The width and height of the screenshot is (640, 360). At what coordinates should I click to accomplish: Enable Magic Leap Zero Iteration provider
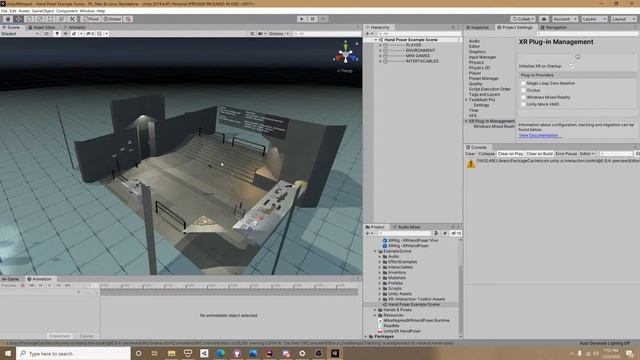(x=523, y=83)
